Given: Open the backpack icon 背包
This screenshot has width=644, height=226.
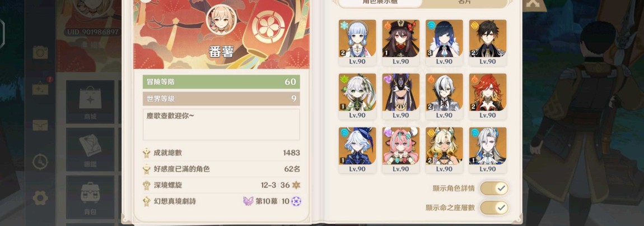Looking at the screenshot, I should (x=90, y=197).
